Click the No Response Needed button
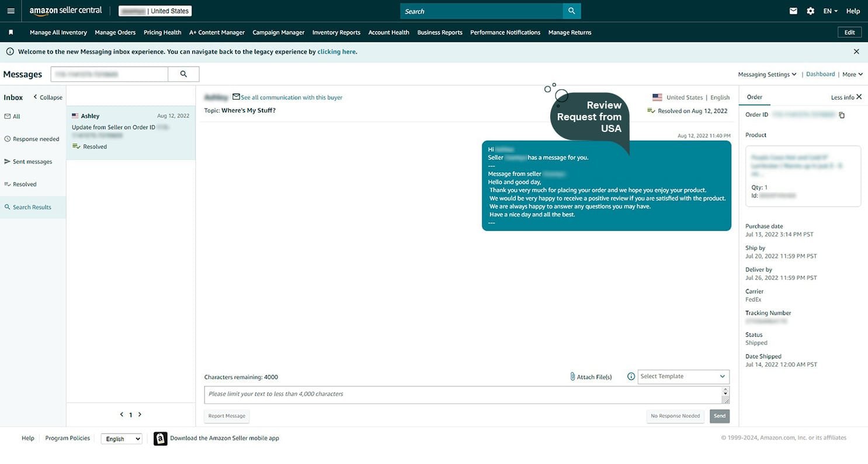The width and height of the screenshot is (868, 464). click(675, 416)
